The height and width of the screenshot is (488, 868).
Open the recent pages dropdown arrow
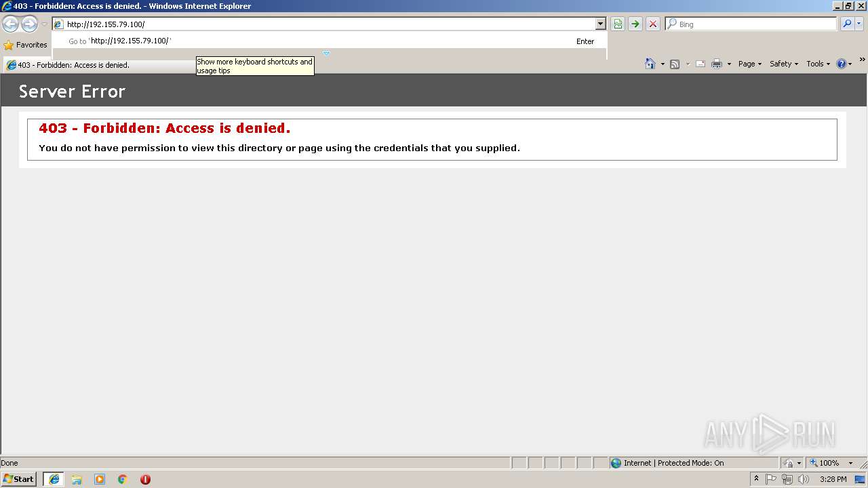[x=44, y=24]
